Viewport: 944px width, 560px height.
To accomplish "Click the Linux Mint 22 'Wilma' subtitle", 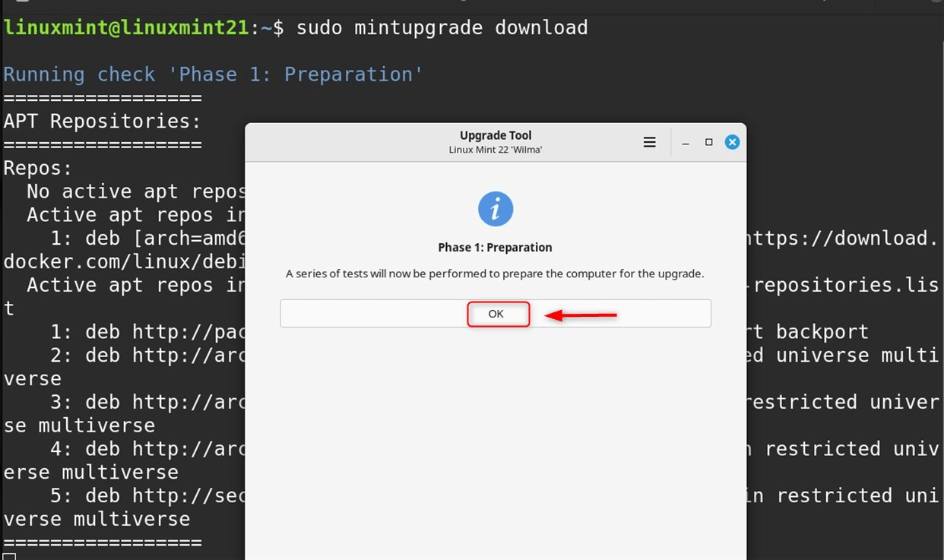I will point(496,150).
